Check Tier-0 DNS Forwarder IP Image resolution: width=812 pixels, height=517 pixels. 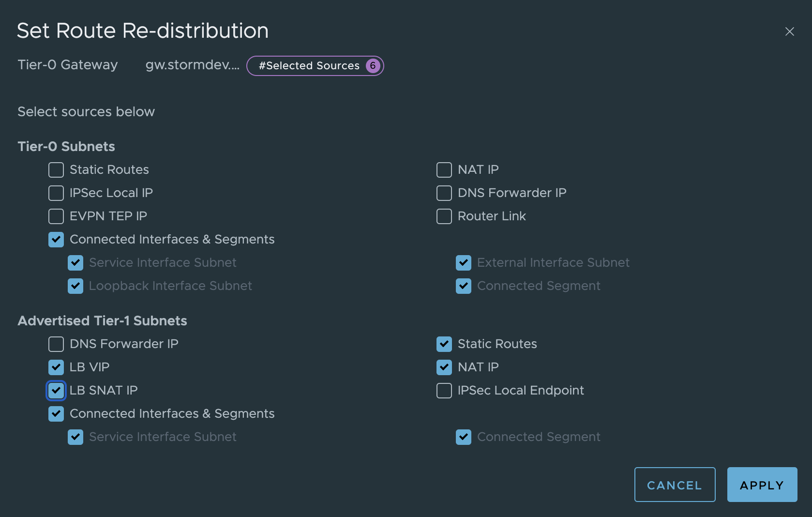444,193
